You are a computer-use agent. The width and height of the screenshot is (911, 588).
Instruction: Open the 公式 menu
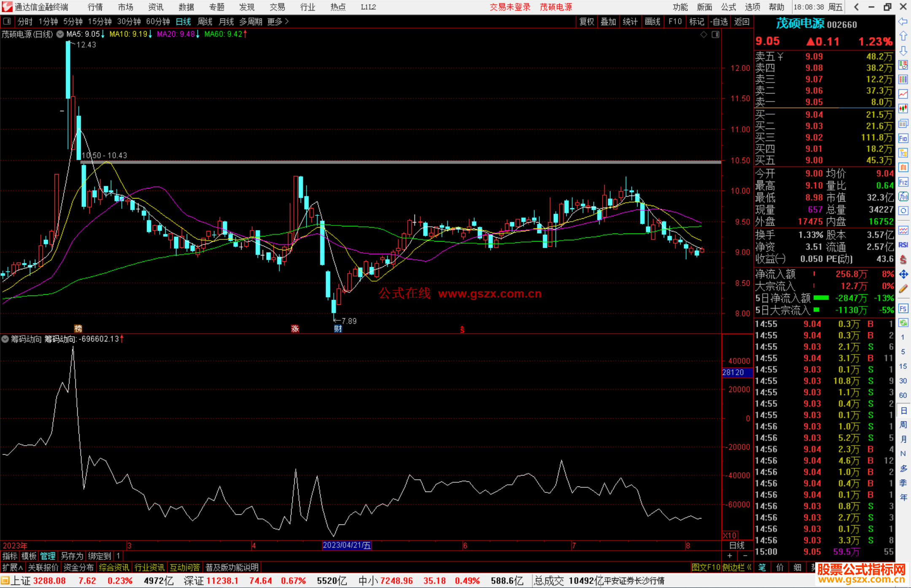tap(728, 7)
